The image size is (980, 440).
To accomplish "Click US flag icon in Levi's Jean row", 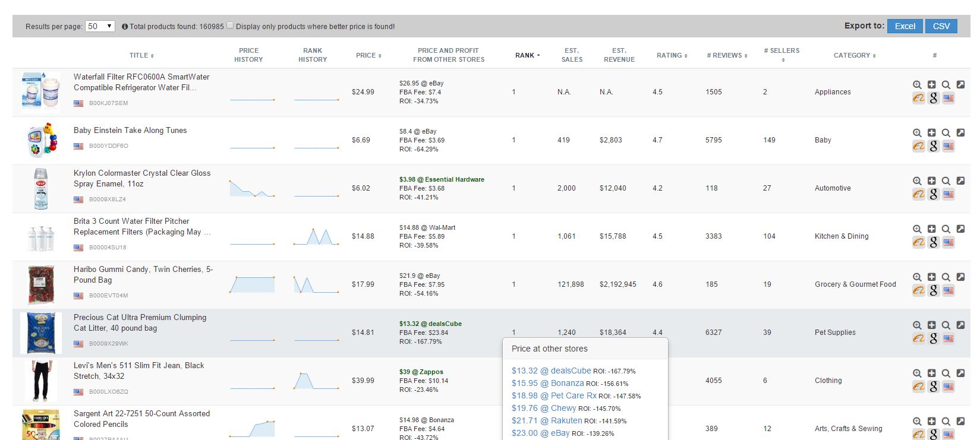I will [949, 387].
